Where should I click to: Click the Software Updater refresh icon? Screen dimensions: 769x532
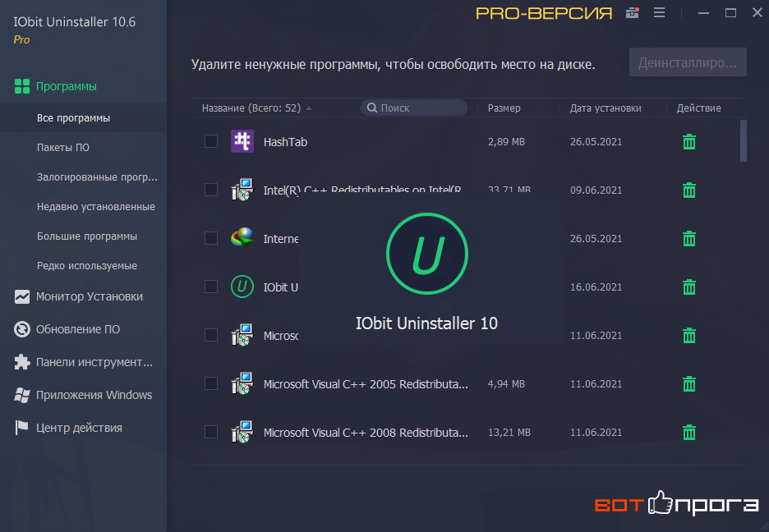22,329
